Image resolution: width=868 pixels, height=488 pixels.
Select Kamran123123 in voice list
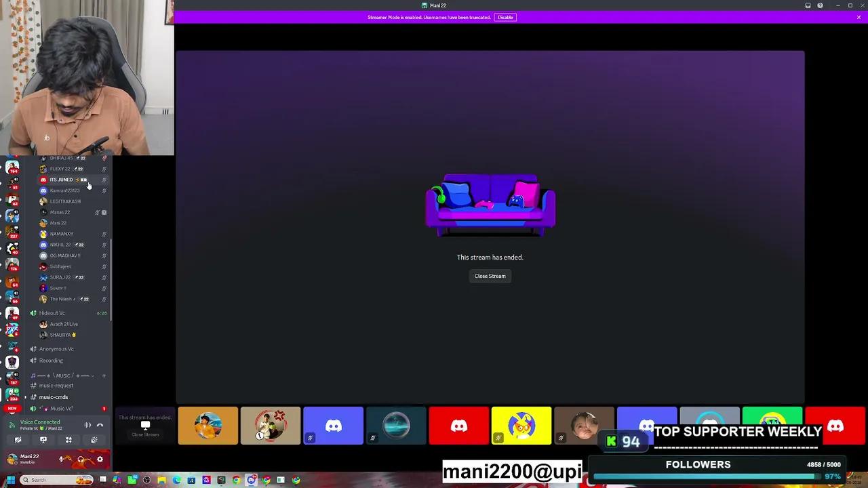point(72,190)
